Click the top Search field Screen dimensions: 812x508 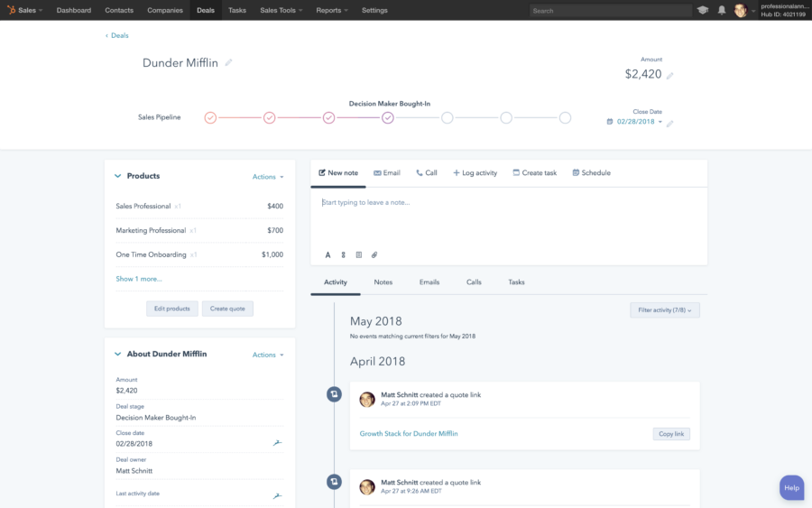[x=611, y=10]
